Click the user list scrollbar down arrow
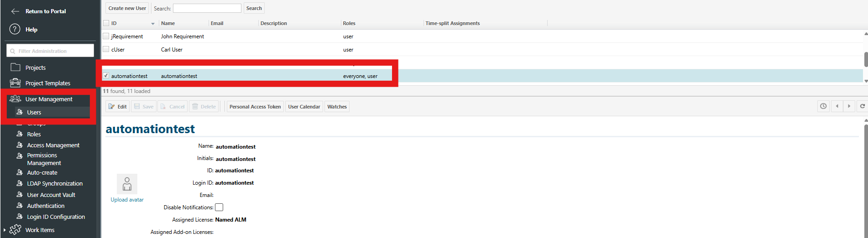This screenshot has height=238, width=868. click(x=866, y=81)
